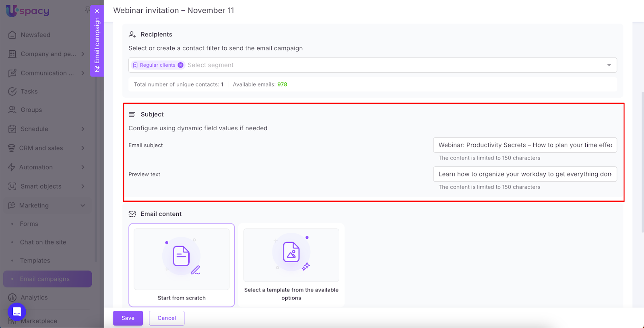Click the Email subject input field
This screenshot has width=644, height=328.
pos(525,145)
